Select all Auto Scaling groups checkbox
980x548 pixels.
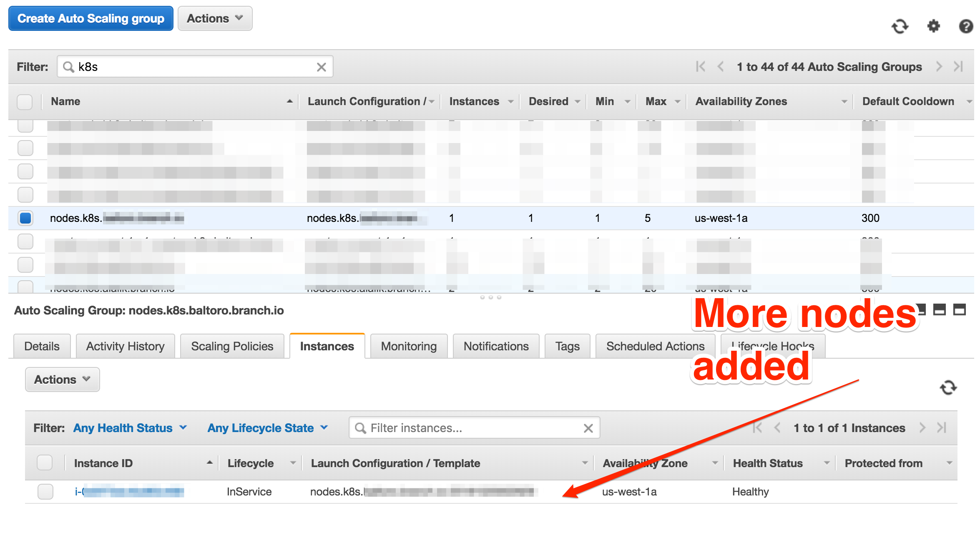click(25, 102)
